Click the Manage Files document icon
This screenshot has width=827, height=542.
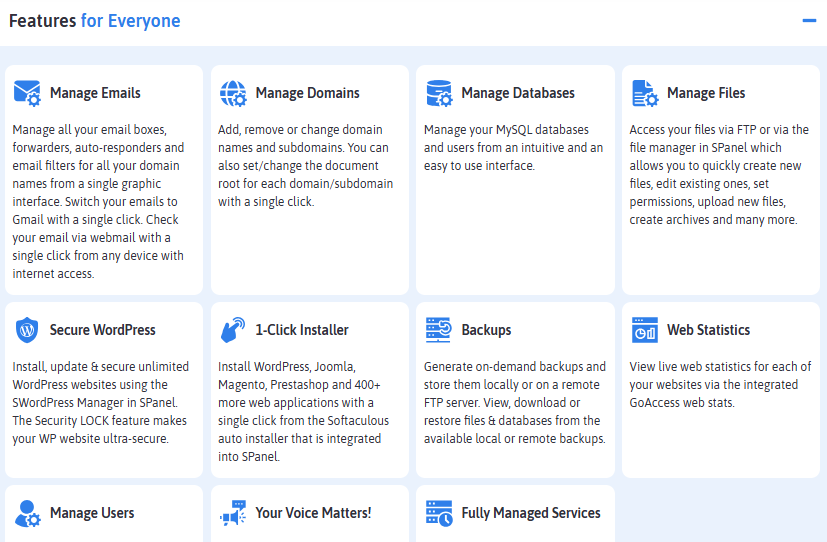(645, 93)
